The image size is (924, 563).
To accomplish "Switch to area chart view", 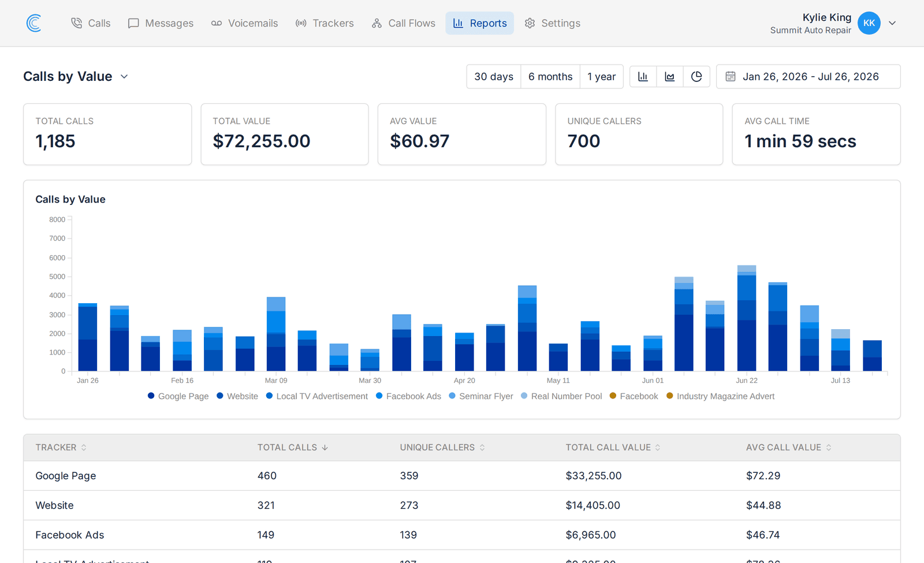I will [670, 76].
